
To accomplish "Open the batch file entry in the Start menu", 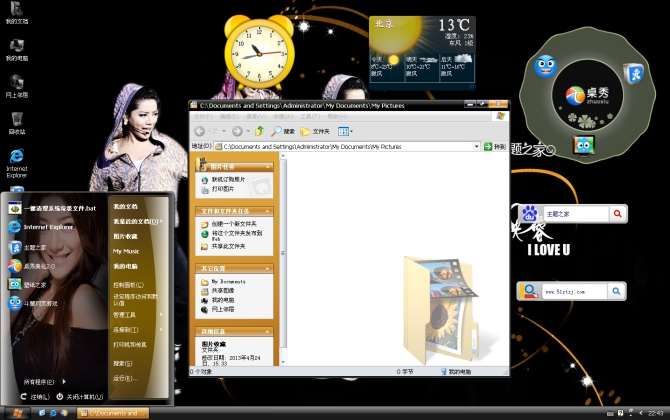I will [x=51, y=209].
